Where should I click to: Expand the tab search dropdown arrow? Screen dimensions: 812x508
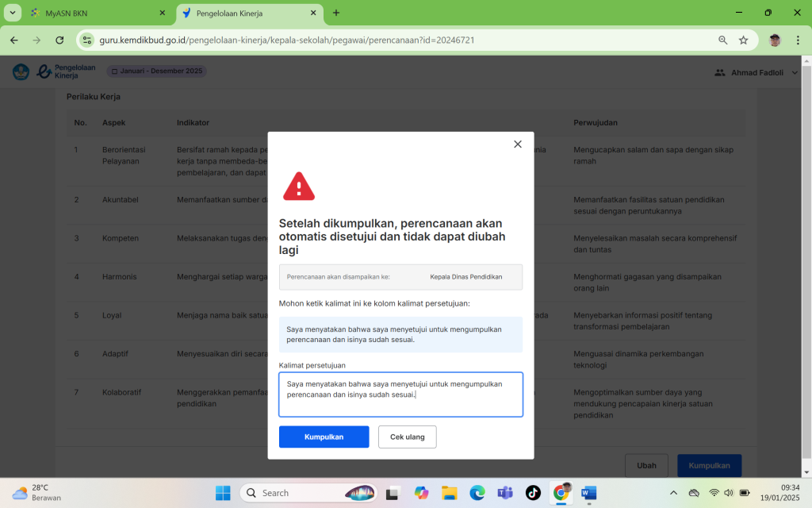13,13
